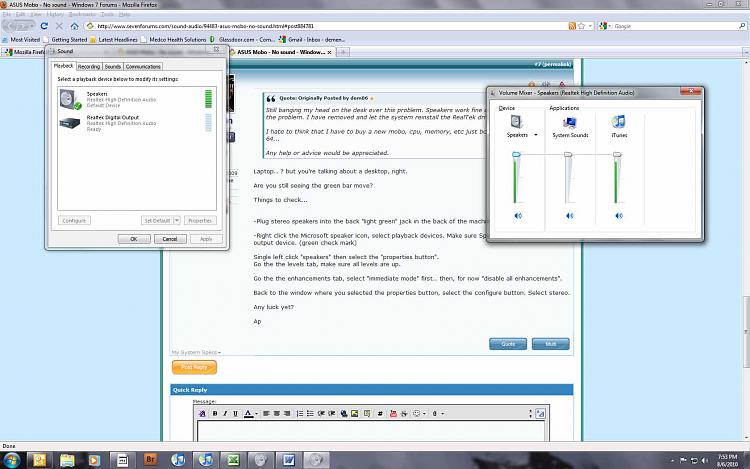Click the System Sounds icon in Volume Mixer
Viewport: 750px width, 469px height.
tap(570, 122)
